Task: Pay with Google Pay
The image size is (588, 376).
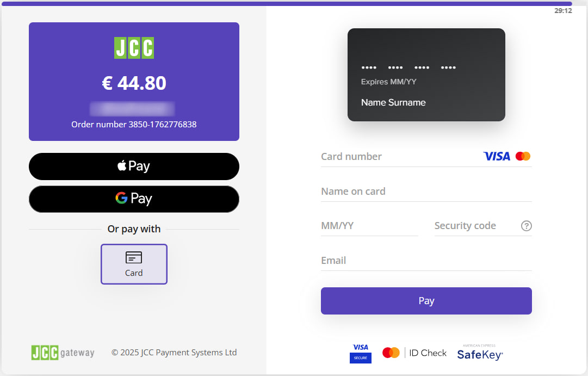Action: pos(134,199)
